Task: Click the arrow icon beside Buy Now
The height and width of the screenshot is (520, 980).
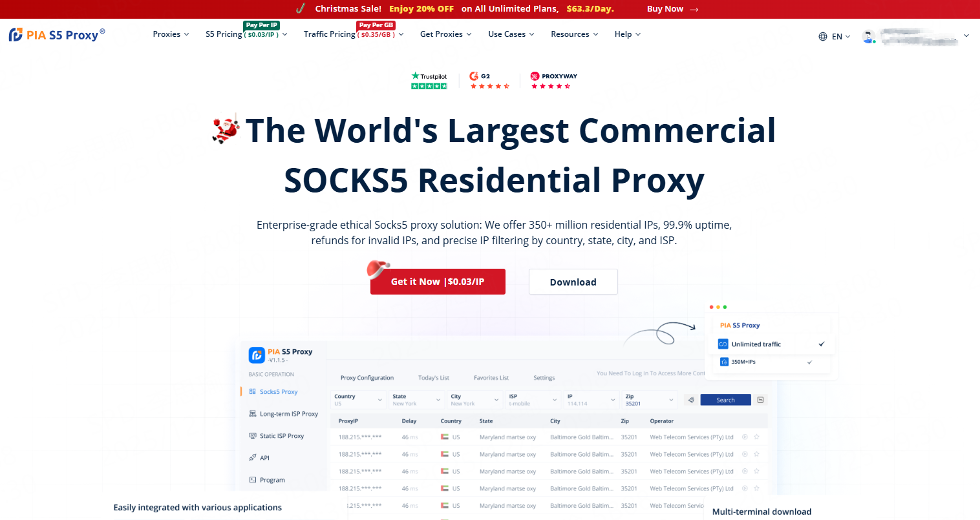Action: point(694,10)
